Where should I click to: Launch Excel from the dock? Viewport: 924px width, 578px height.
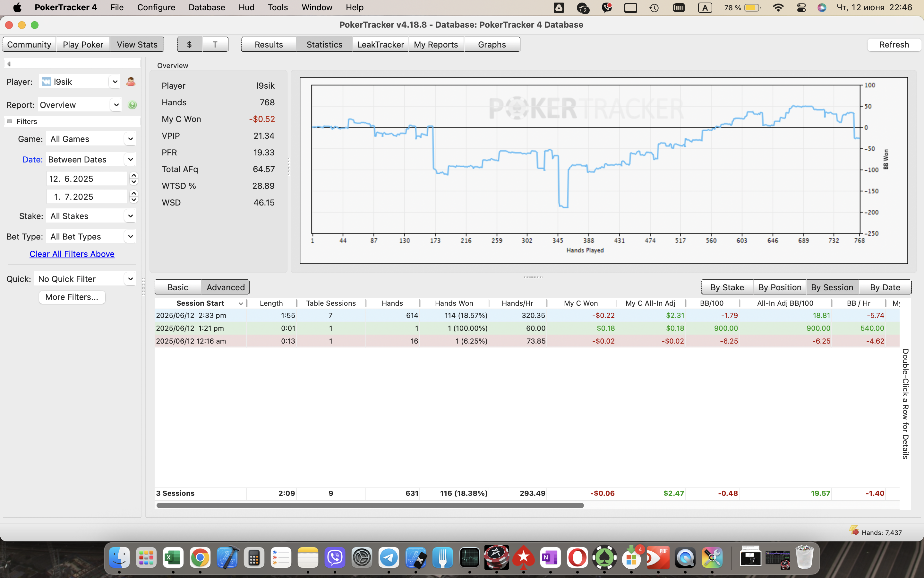[173, 558]
